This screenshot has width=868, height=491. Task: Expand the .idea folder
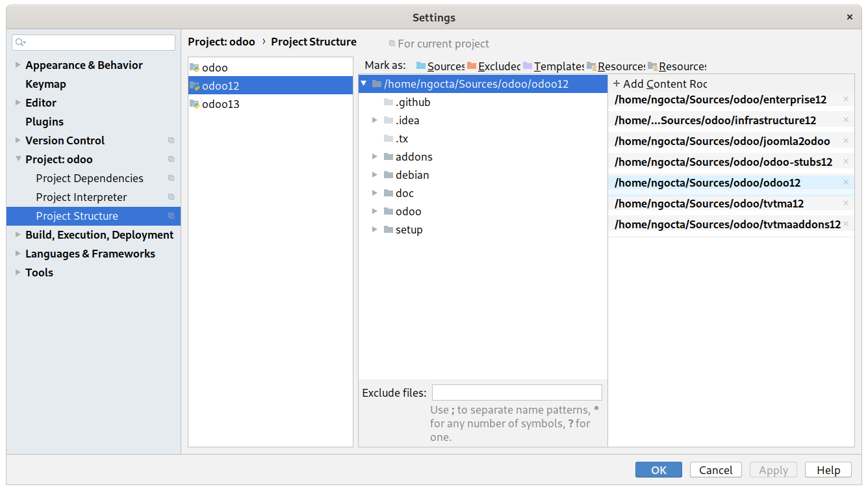click(x=375, y=120)
